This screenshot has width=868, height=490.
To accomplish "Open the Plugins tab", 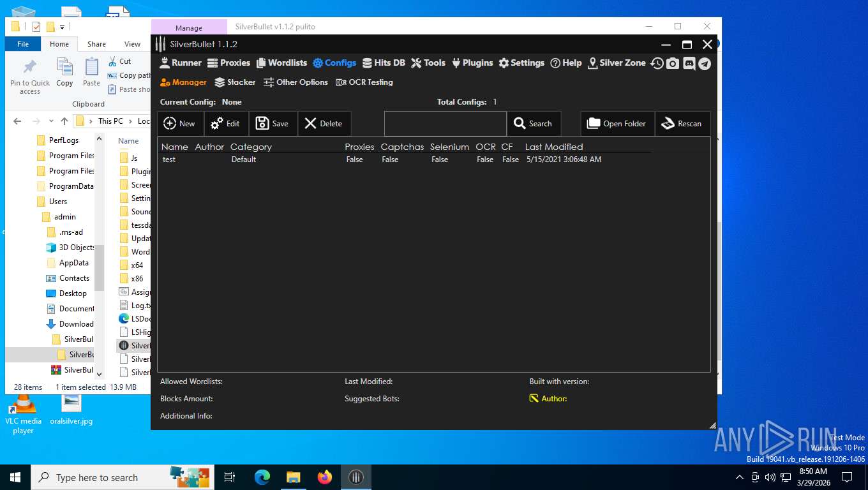I will 472,63.
